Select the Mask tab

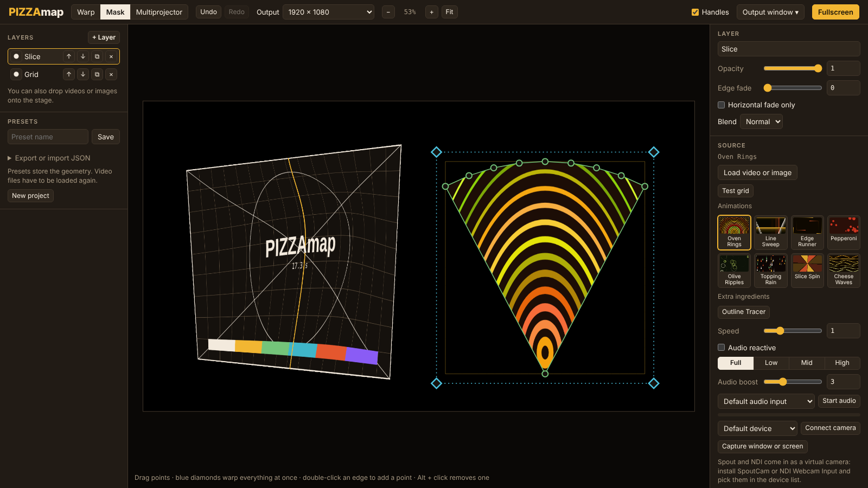point(115,12)
